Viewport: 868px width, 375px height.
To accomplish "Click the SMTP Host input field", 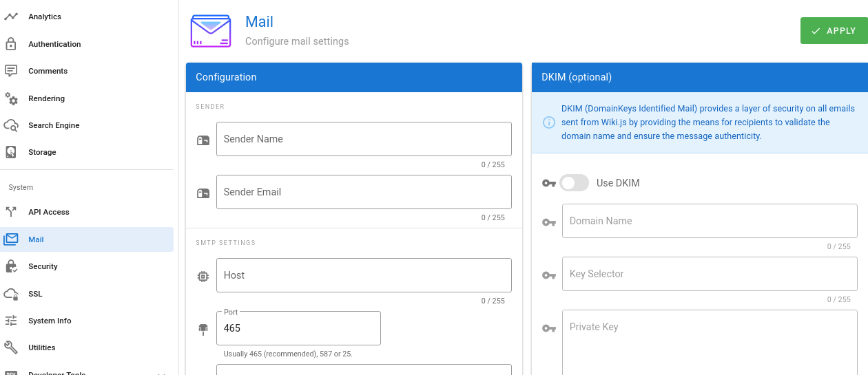I will 364,275.
